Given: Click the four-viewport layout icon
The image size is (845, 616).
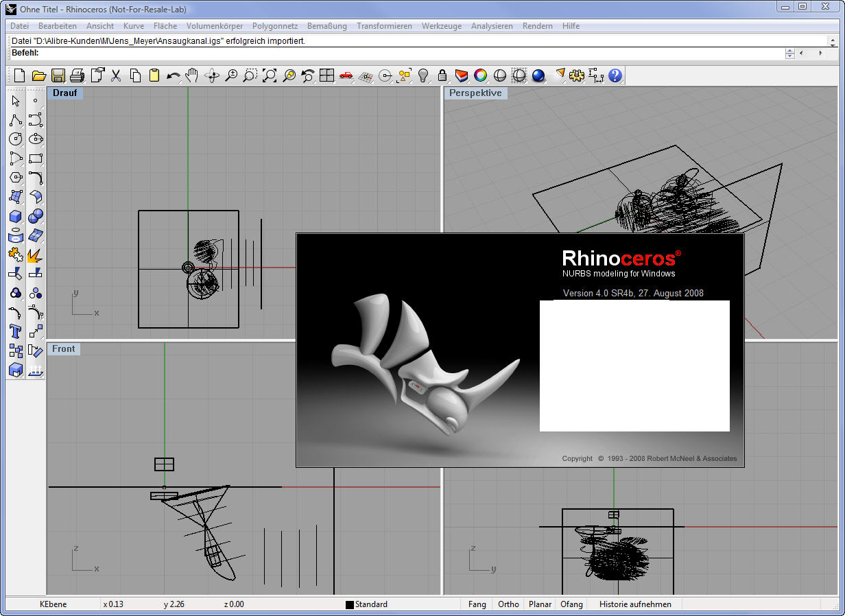Looking at the screenshot, I should tap(326, 75).
